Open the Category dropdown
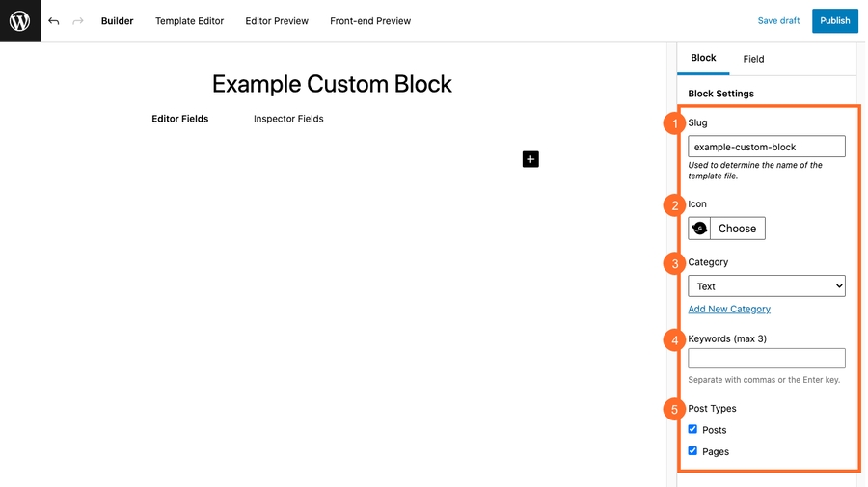Screen dimensions: 868x487 [767, 286]
